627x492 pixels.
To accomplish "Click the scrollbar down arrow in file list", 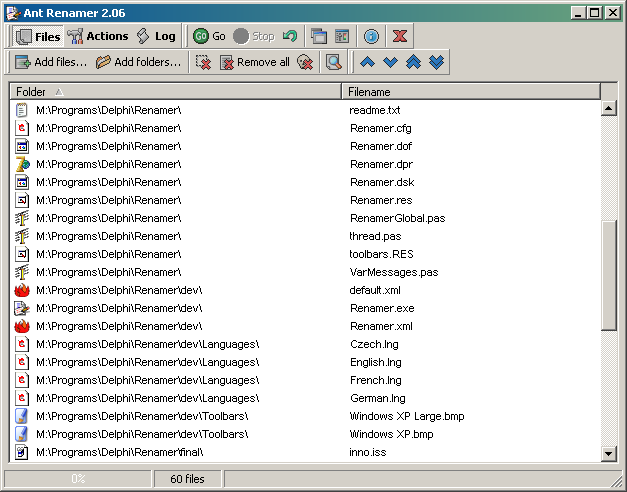I will (609, 454).
